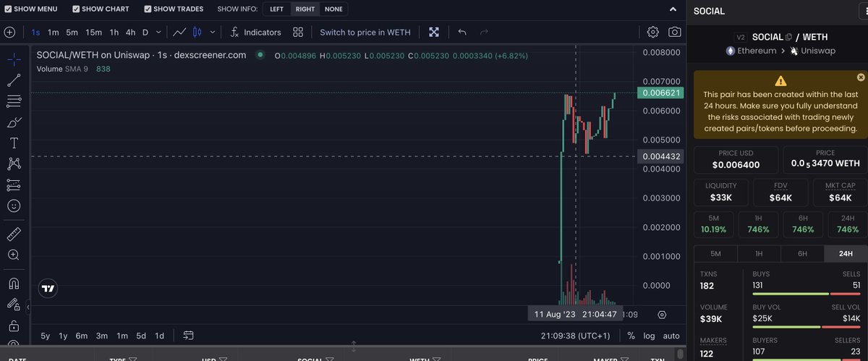Expand the timeframe D dropdown arrow
The image size is (868, 361).
coord(159,33)
